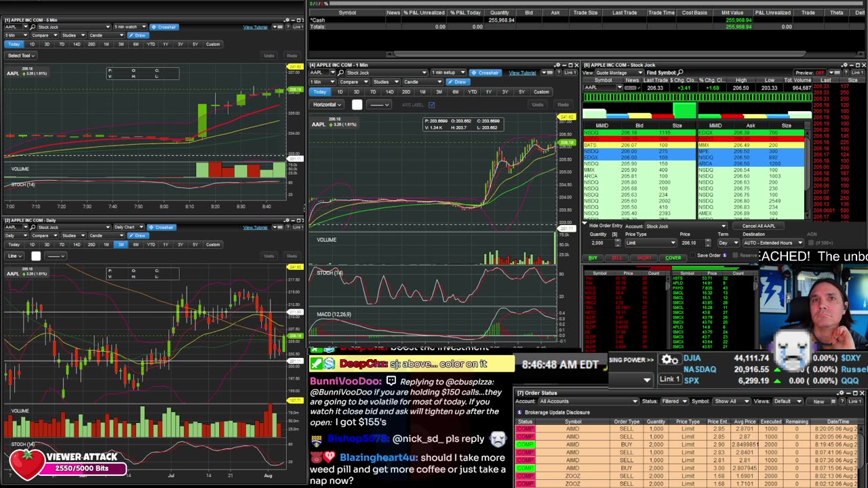Toggle Crosshair in the 1 Min chart

tap(485, 73)
